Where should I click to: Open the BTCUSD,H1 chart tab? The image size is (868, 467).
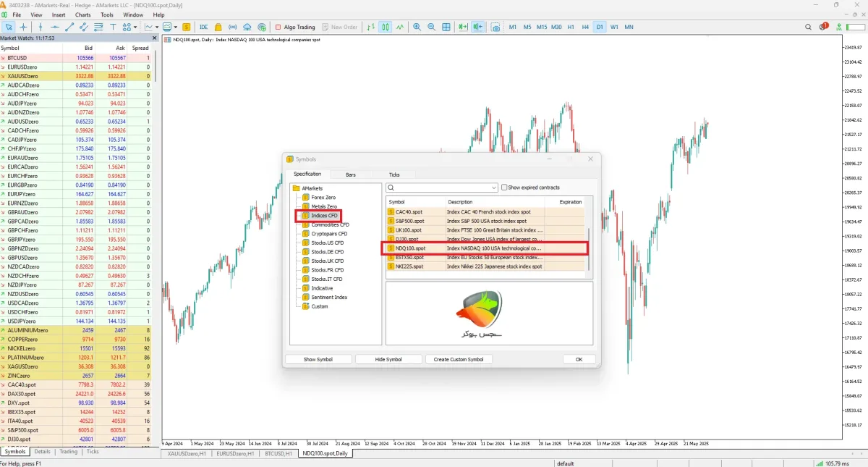tap(278, 453)
